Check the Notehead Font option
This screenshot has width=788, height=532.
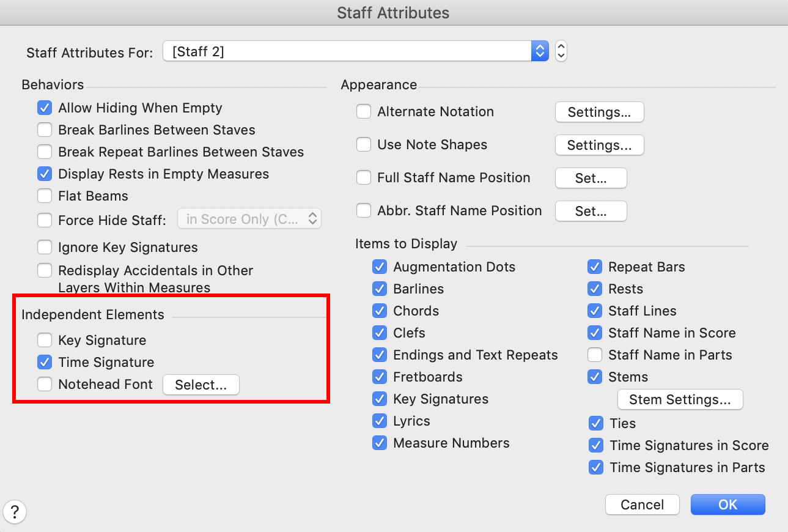coord(45,385)
